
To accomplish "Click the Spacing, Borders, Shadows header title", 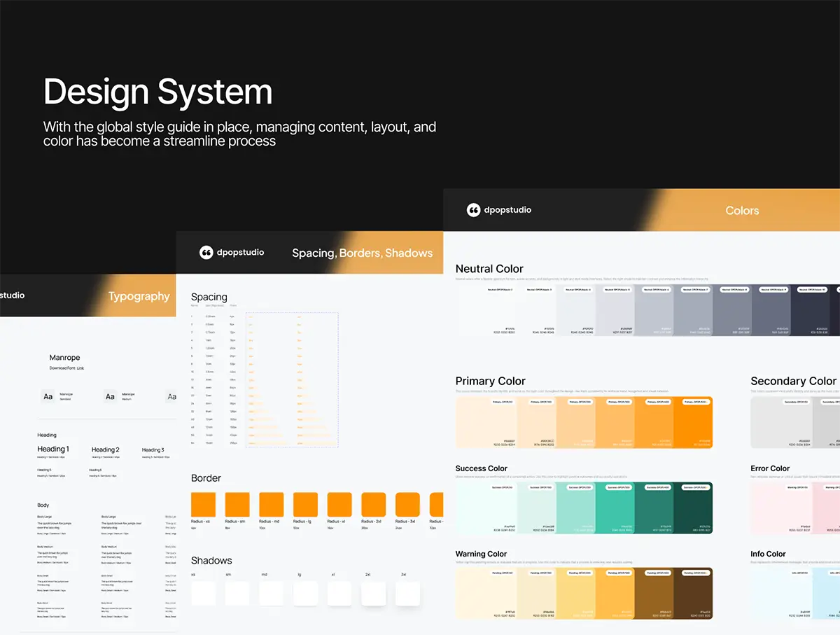I will pos(362,253).
